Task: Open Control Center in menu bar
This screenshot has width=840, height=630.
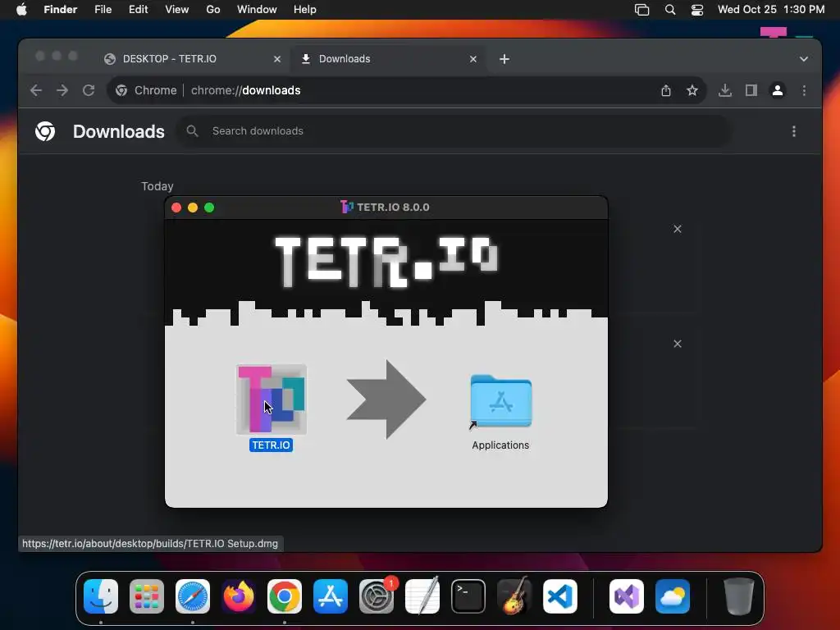Action: pos(697,10)
